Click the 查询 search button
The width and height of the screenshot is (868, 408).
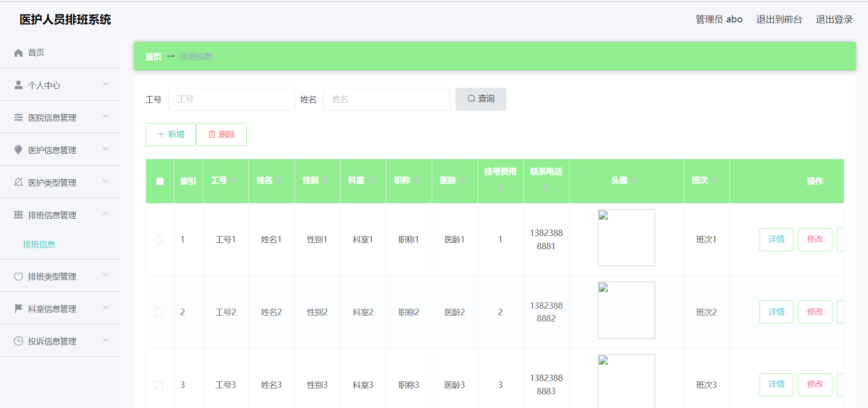click(481, 99)
